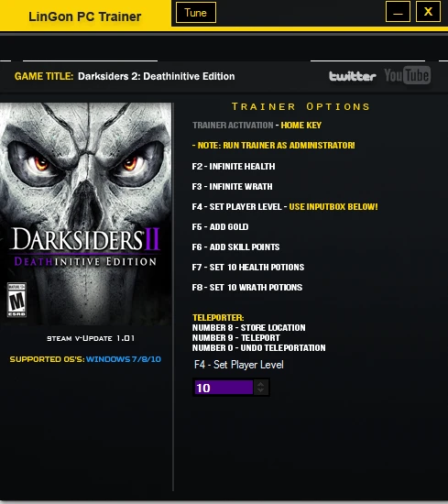Select the F2 - Infinite Health option
448x504 pixels.
pos(234,167)
